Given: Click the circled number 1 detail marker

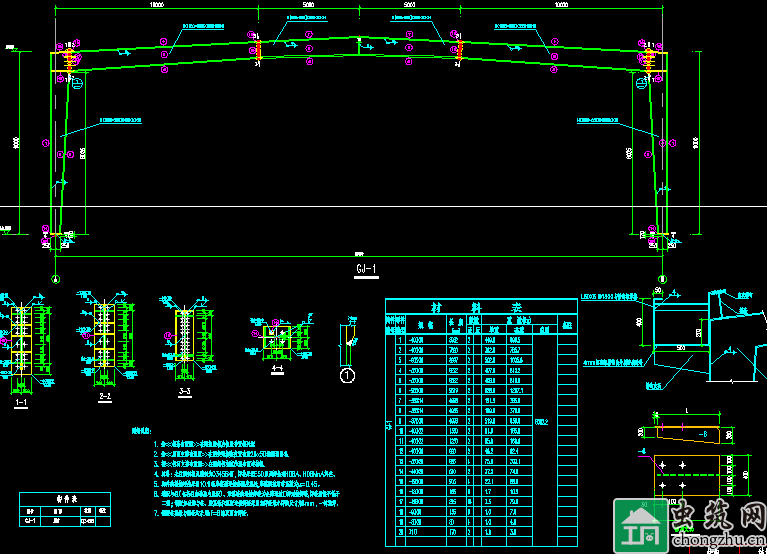Looking at the screenshot, I should [348, 376].
